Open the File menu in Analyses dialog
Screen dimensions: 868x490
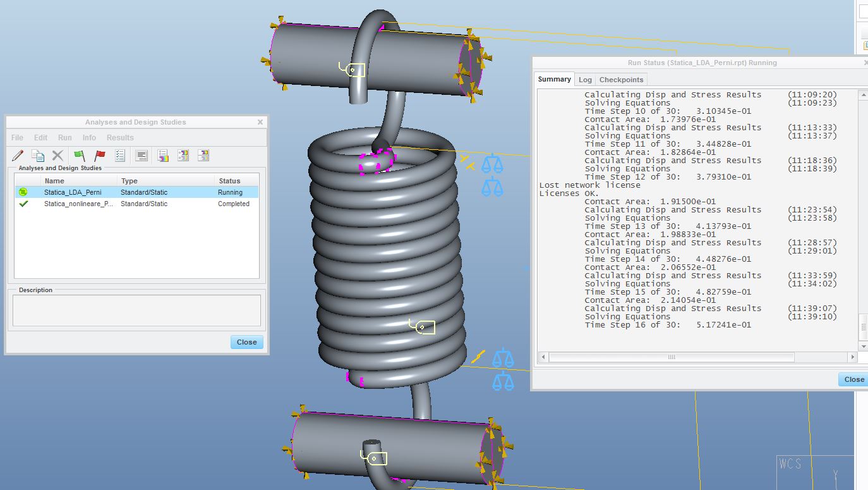tap(16, 137)
